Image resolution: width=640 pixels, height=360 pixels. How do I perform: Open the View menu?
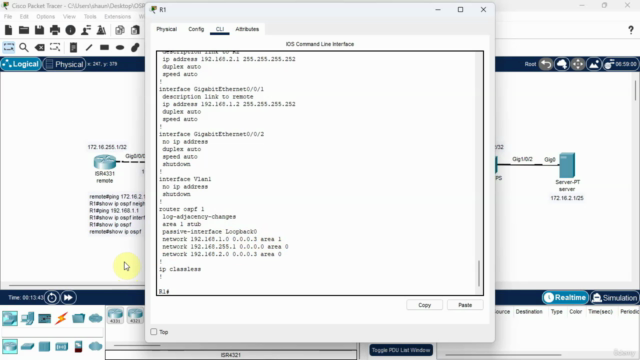coord(69,17)
